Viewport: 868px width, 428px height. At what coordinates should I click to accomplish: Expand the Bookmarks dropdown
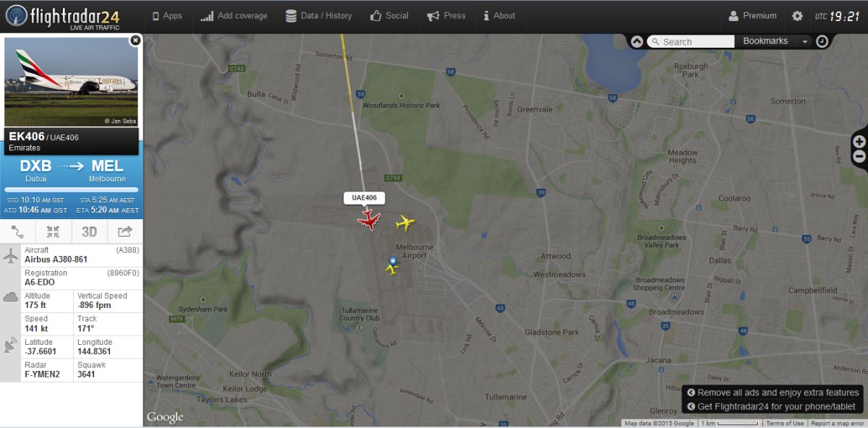click(x=773, y=41)
